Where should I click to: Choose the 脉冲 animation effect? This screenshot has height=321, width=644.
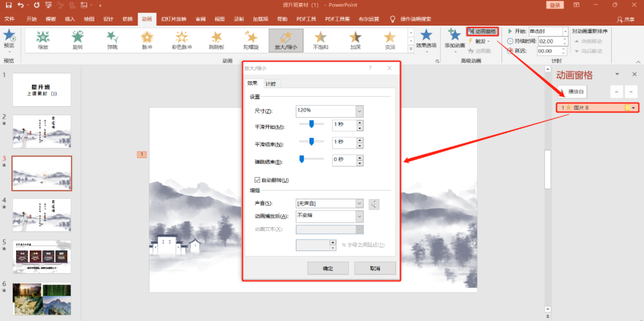point(147,41)
